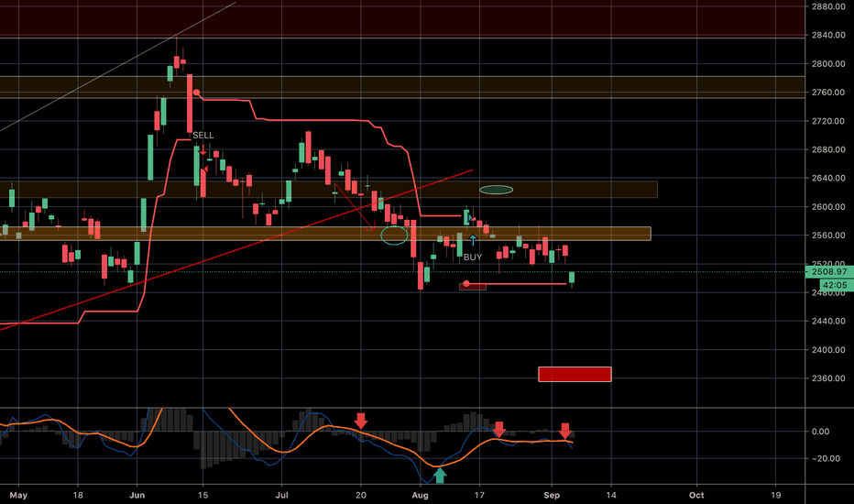Click the Jul date label on the time axis
The width and height of the screenshot is (854, 504).
[x=281, y=495]
